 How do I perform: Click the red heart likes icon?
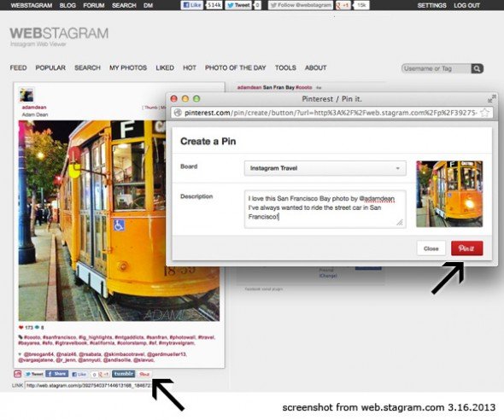(21, 328)
